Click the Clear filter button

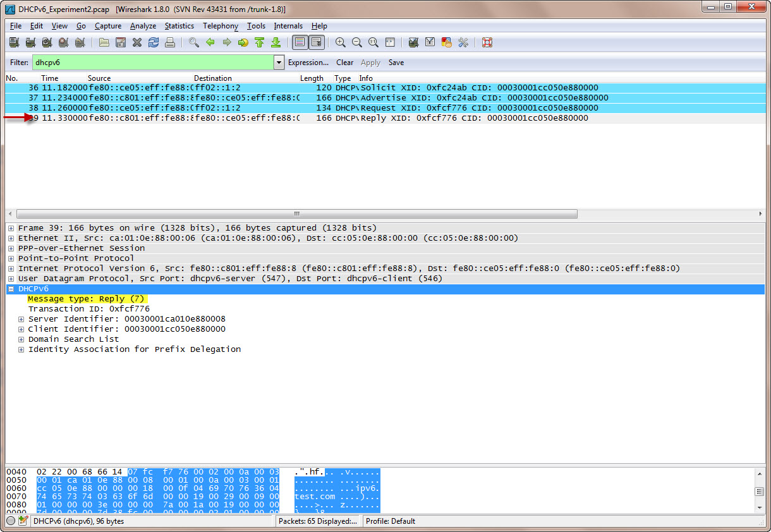click(344, 63)
